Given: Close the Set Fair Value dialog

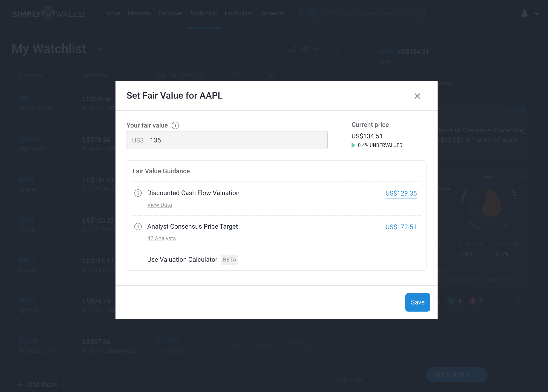Looking at the screenshot, I should pos(417,96).
